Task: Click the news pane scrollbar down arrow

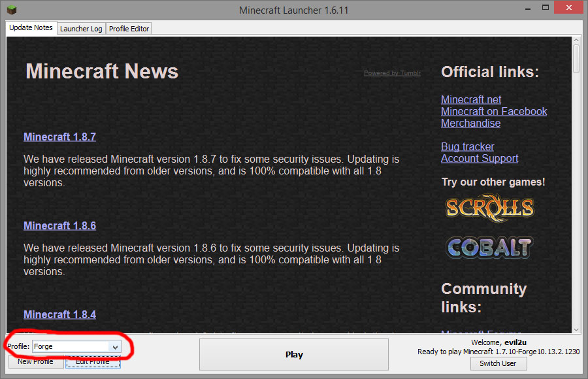Action: pyautogui.click(x=576, y=329)
